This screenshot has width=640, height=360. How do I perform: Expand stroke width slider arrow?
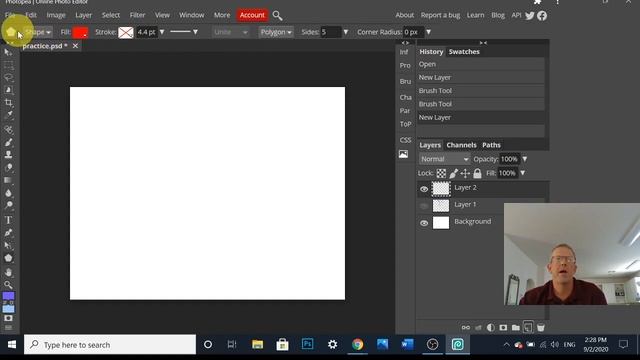162,32
